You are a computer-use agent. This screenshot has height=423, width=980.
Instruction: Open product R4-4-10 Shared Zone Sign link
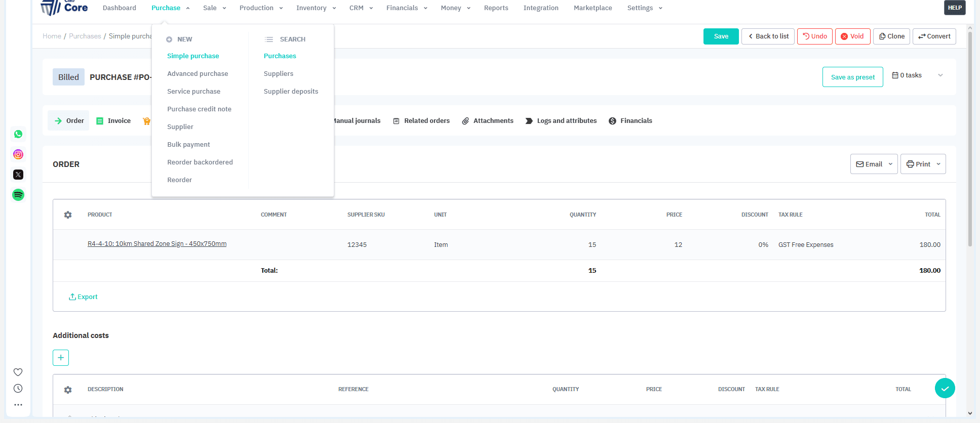pyautogui.click(x=157, y=244)
